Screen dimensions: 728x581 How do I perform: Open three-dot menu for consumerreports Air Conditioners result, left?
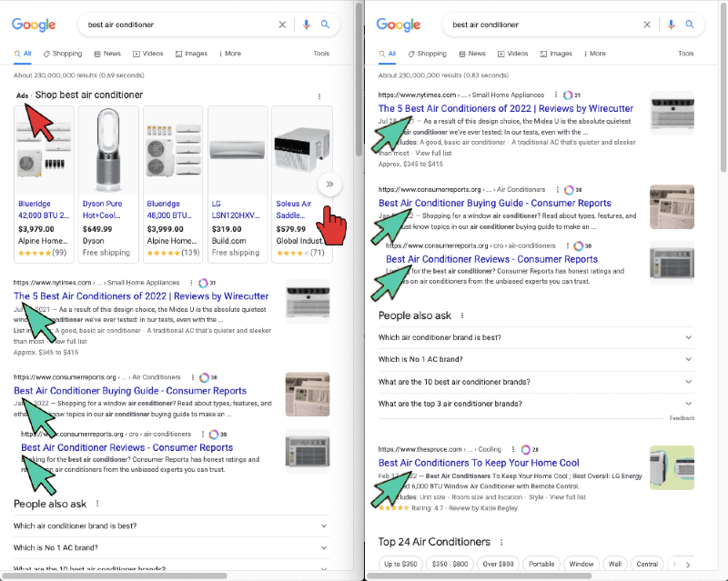click(x=192, y=377)
